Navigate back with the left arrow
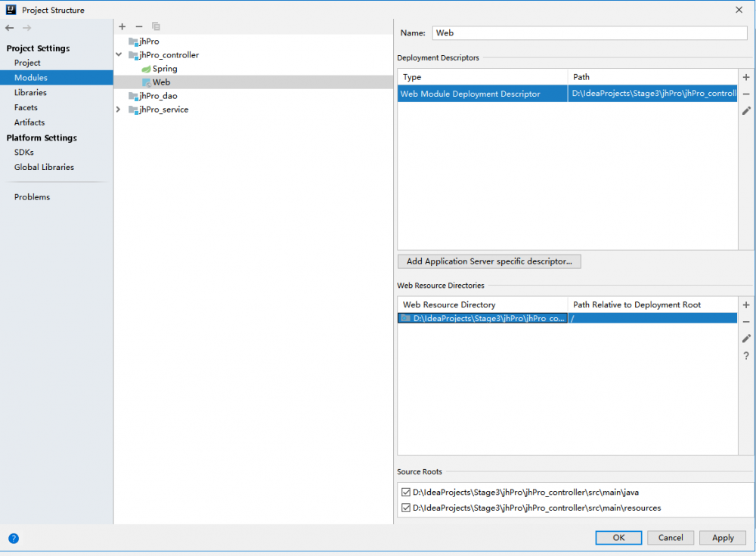Screen dimensions: 756x556 click(10, 28)
